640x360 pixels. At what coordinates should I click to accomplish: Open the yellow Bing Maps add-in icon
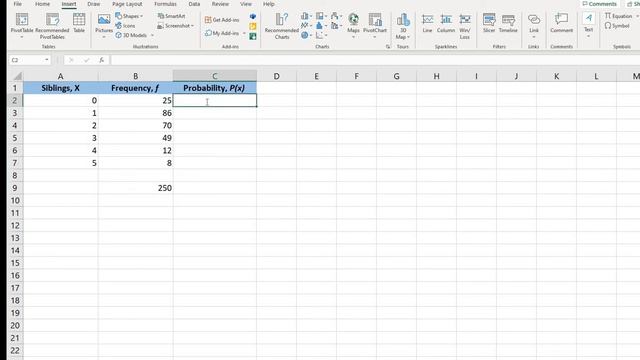tap(253, 26)
